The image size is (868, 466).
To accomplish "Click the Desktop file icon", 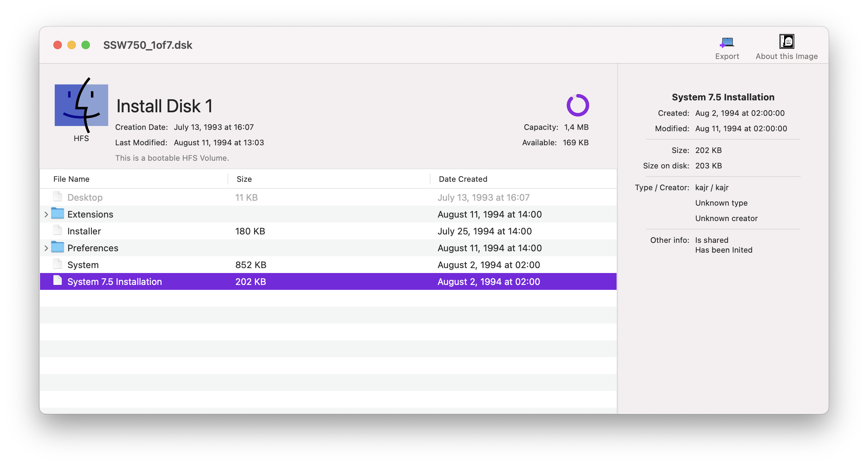I will pos(58,197).
